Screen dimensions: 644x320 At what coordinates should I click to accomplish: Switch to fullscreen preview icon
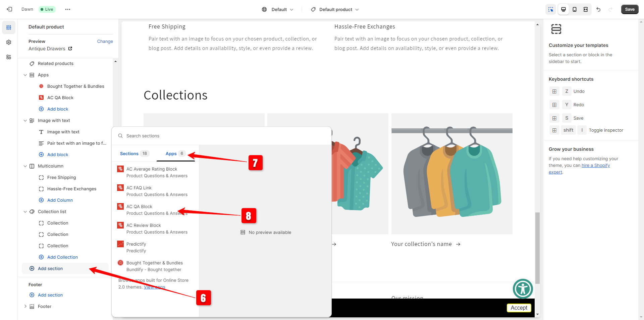[x=586, y=9]
